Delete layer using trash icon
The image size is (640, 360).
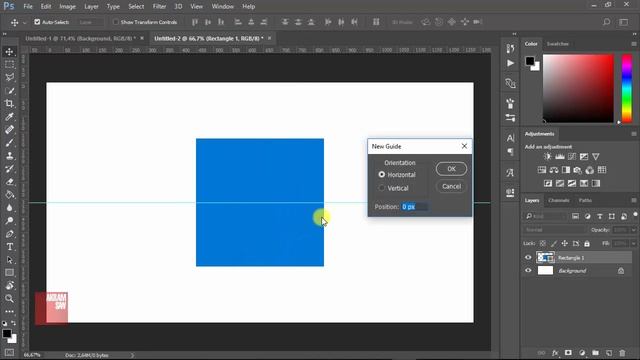click(622, 353)
